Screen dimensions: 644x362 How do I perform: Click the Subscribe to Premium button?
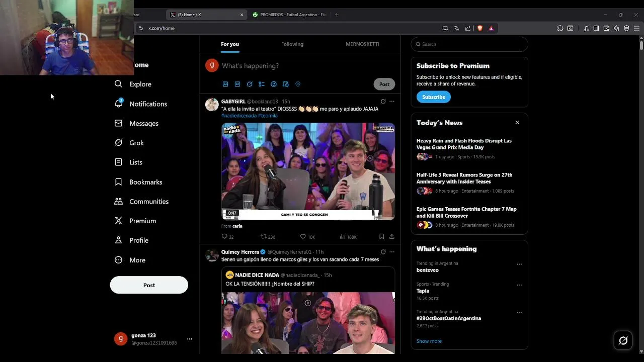[x=434, y=97]
